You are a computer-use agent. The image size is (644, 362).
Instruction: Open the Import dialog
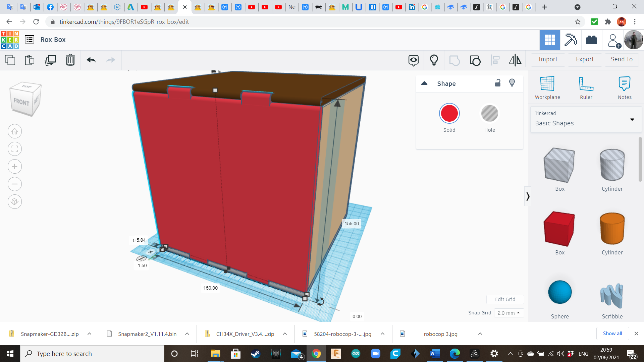point(548,59)
